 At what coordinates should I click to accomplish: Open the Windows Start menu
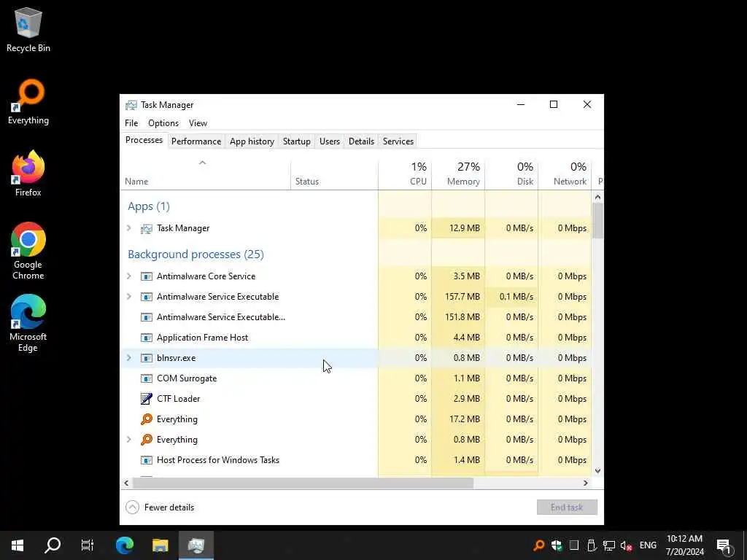coord(18,545)
